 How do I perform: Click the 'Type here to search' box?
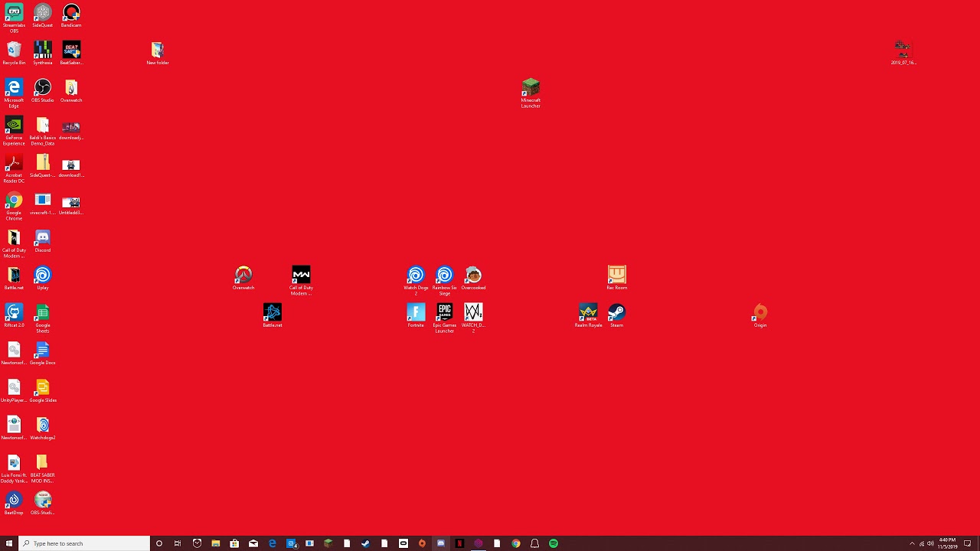point(84,543)
